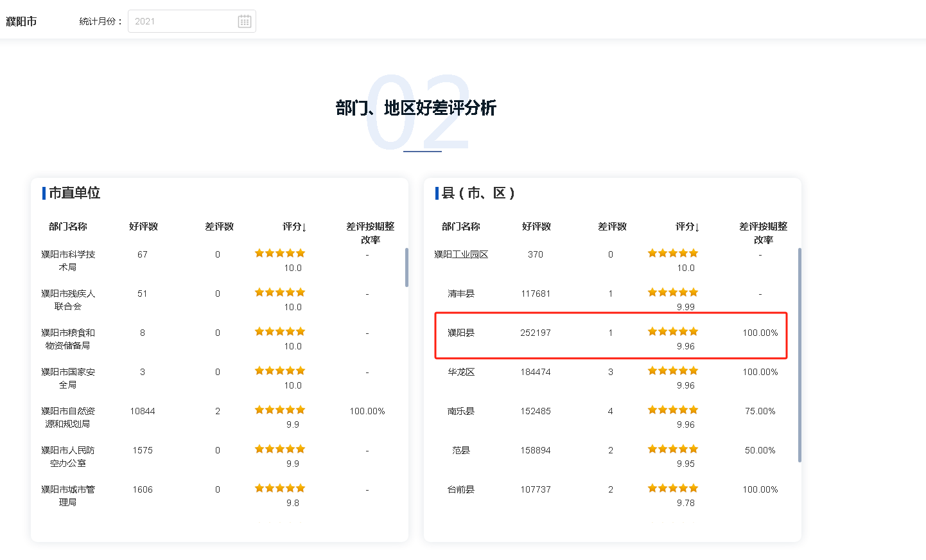Select the 濮阳市人民防空办公室 department name
This screenshot has height=560, width=926.
pos(68,457)
